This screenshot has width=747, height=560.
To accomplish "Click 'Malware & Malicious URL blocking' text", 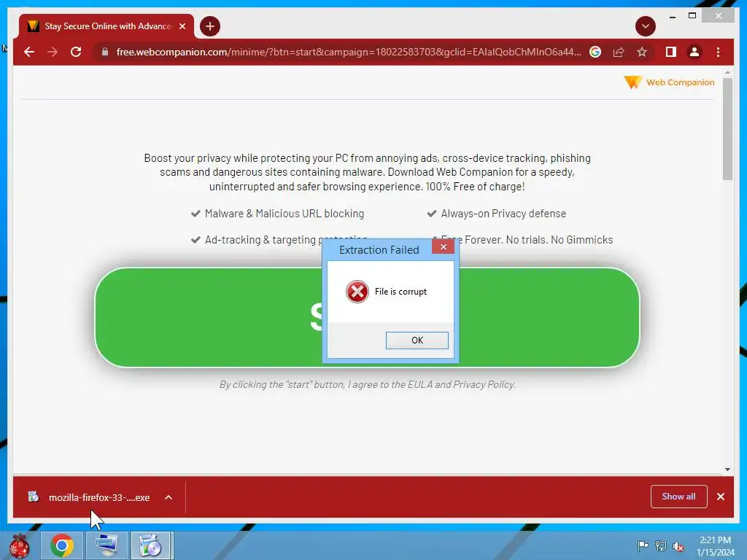I will pos(285,214).
